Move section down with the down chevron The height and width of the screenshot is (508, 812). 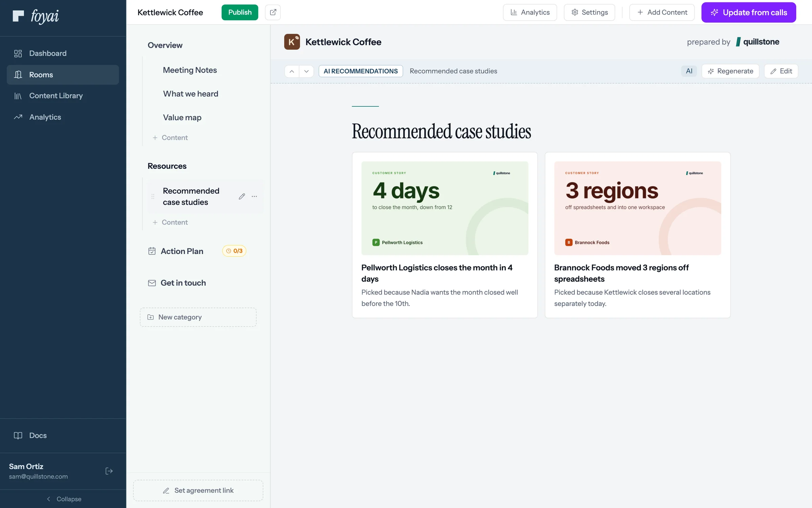pyautogui.click(x=306, y=71)
